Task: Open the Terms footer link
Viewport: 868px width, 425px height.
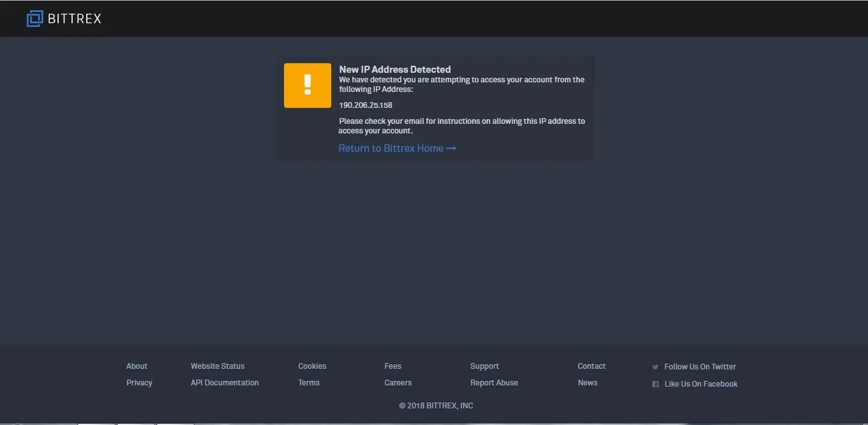Action: pos(309,383)
